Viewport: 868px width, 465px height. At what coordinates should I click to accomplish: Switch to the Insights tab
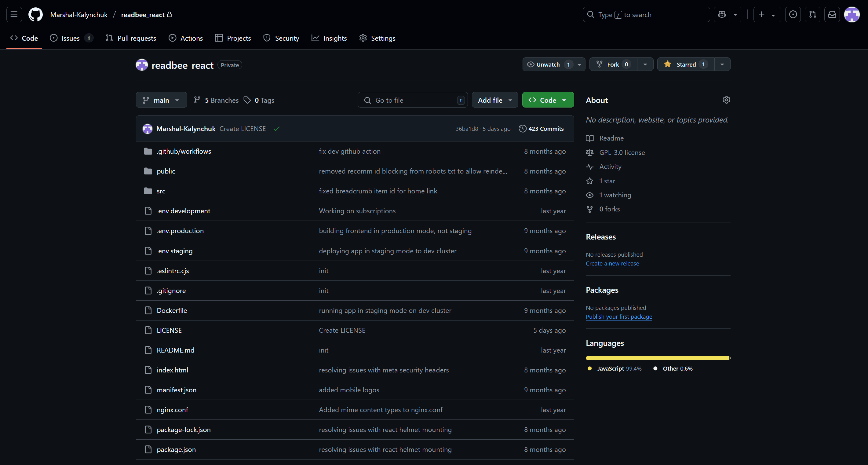[329, 38]
